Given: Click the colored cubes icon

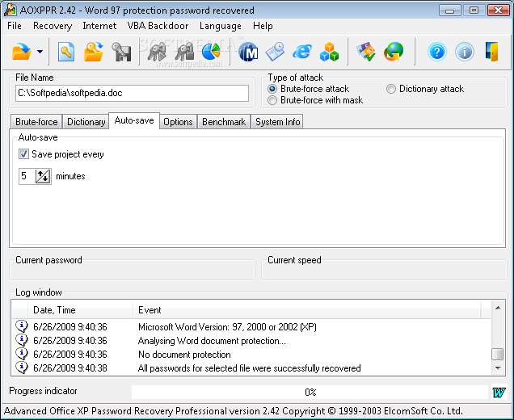Looking at the screenshot, I should (x=329, y=52).
